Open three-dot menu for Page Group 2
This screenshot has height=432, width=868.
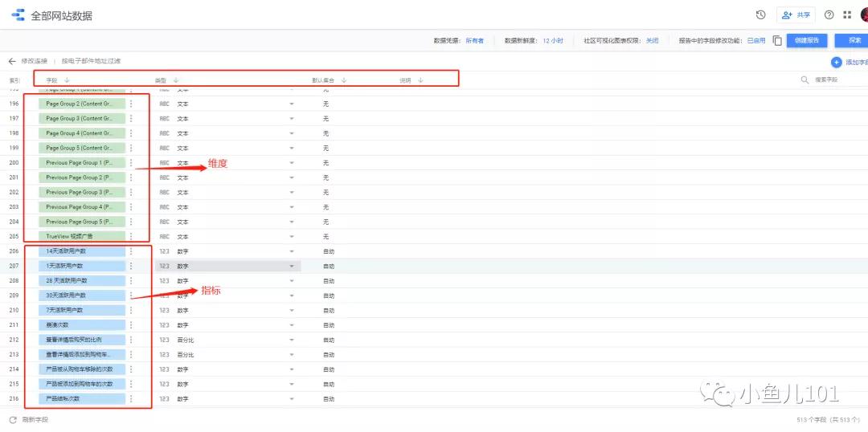coord(131,104)
